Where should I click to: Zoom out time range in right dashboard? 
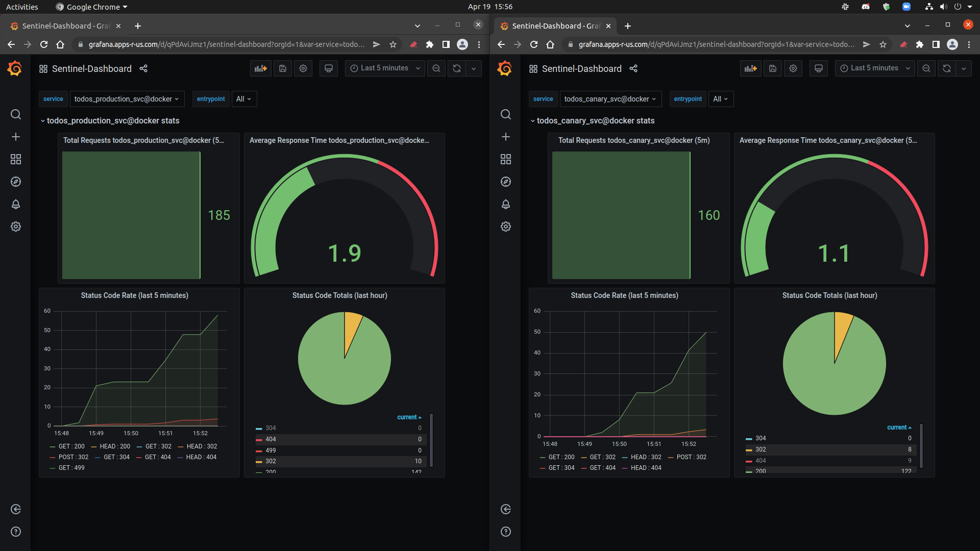coord(926,68)
